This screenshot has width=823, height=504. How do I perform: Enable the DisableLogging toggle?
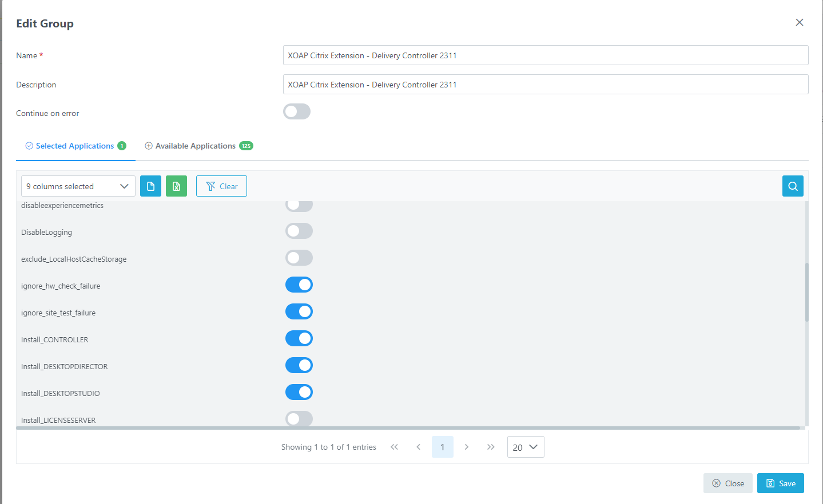point(299,231)
